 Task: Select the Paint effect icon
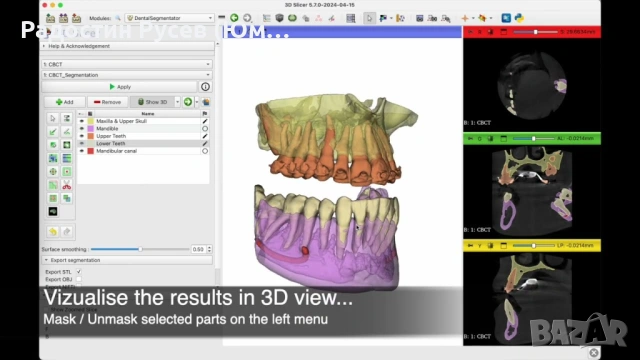53,131
